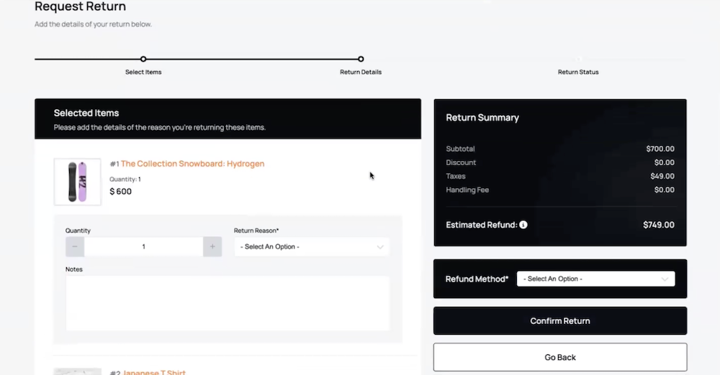Click the Estimated Refund info icon
This screenshot has width=720, height=375.
523,225
